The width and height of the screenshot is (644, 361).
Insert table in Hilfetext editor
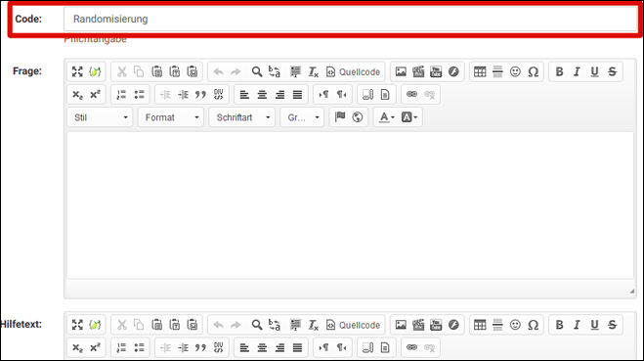(480, 325)
